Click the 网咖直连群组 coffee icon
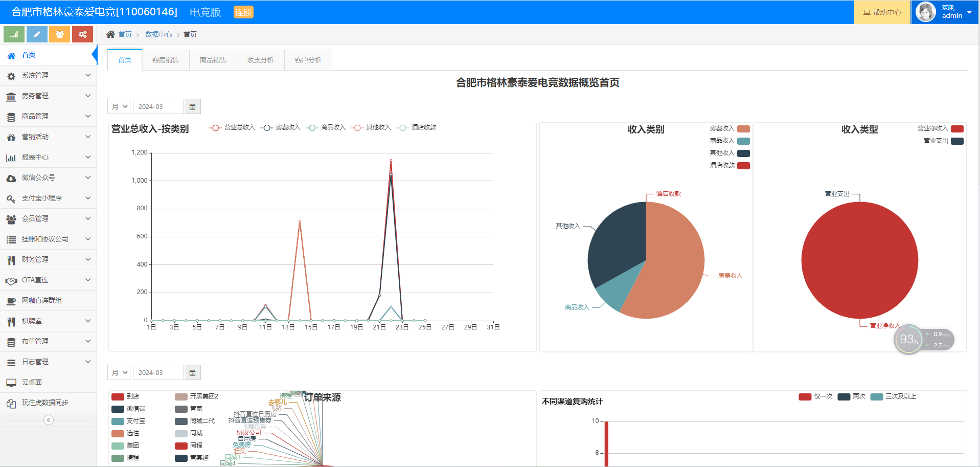The image size is (980, 467). coord(11,301)
